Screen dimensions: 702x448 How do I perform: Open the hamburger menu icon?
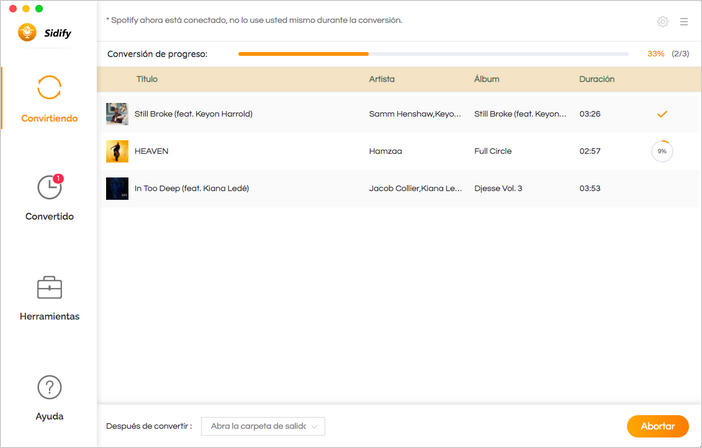[x=684, y=21]
